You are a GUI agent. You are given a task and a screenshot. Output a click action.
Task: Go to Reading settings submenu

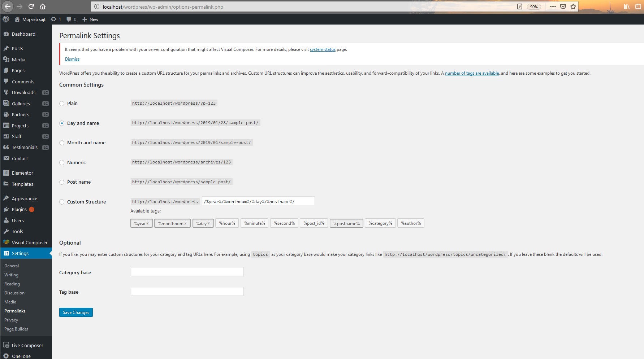[12, 284]
